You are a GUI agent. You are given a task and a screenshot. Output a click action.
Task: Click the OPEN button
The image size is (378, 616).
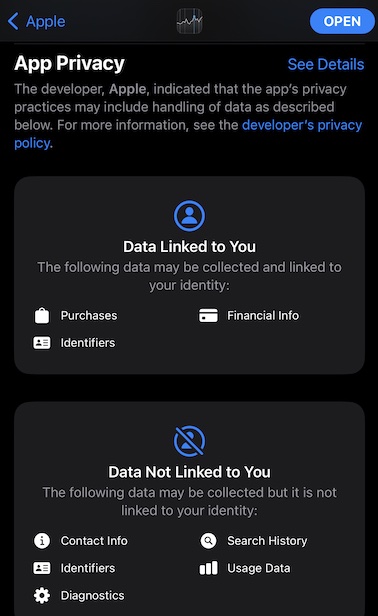click(x=342, y=21)
